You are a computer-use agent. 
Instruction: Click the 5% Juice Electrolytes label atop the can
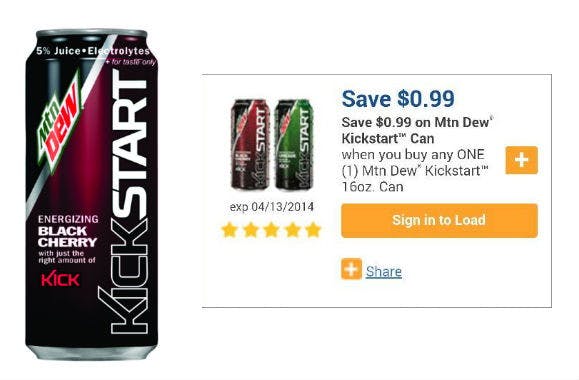coord(93,51)
